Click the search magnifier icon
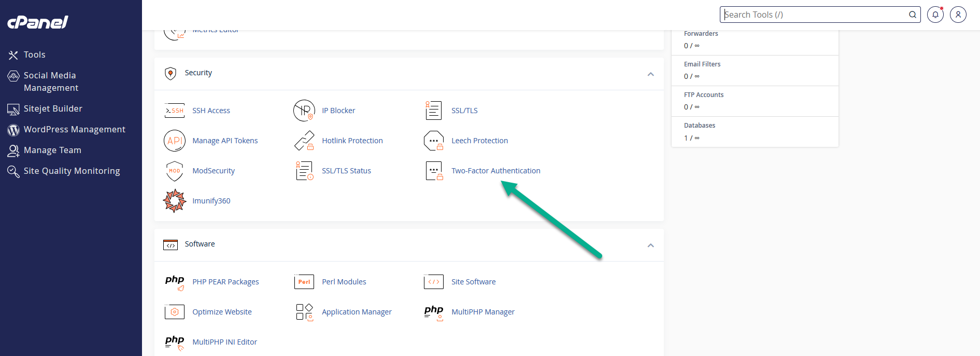 pos(913,15)
